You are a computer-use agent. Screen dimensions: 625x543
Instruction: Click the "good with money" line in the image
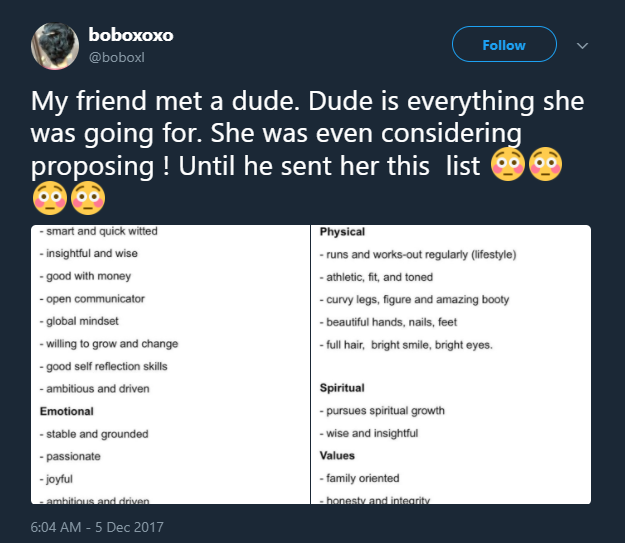tap(88, 276)
